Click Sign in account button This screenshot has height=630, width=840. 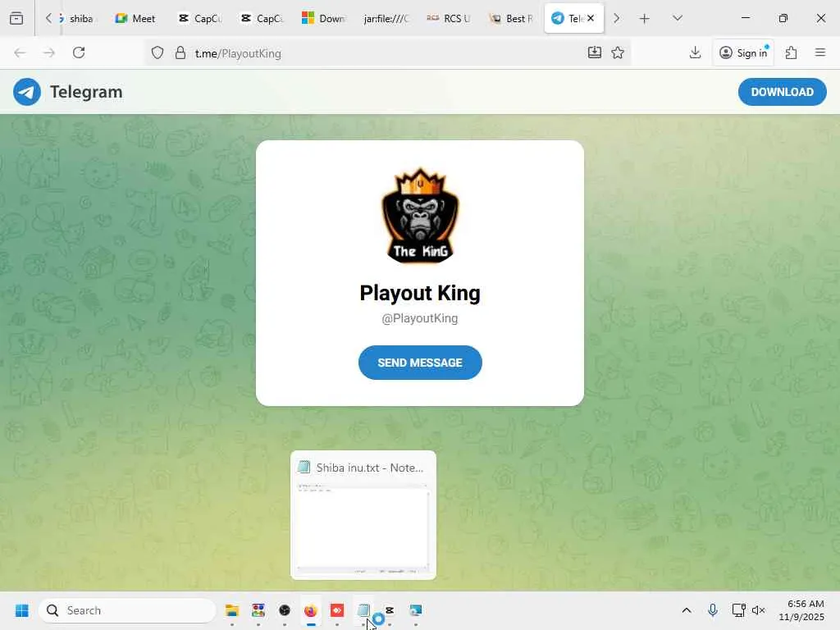[x=743, y=52]
